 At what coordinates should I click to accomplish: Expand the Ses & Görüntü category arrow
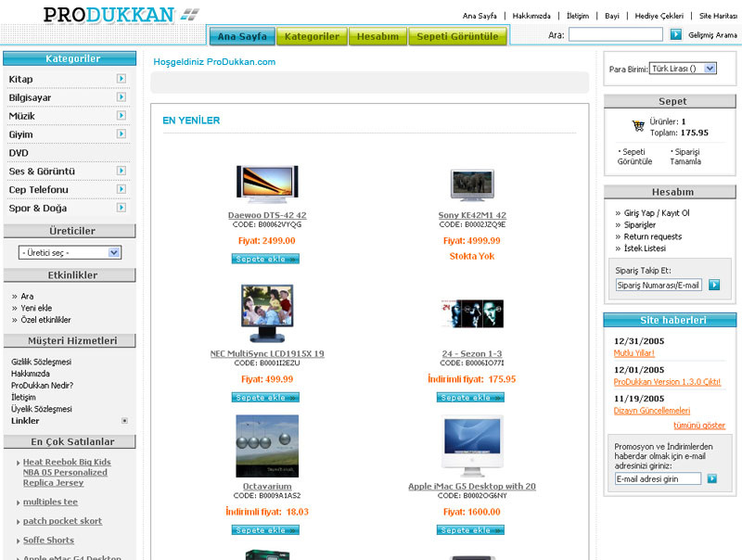(122, 171)
